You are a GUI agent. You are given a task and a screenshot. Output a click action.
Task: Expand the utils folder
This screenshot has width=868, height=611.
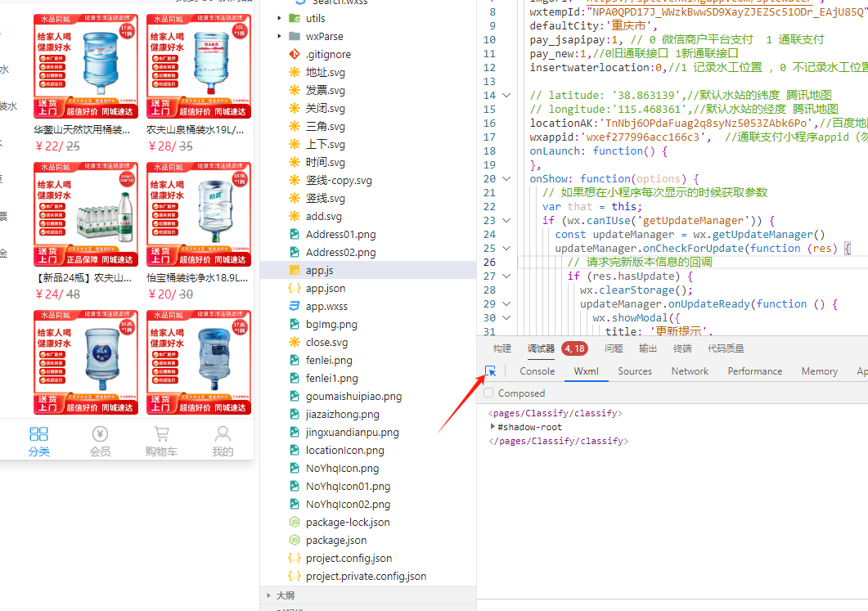[x=279, y=18]
